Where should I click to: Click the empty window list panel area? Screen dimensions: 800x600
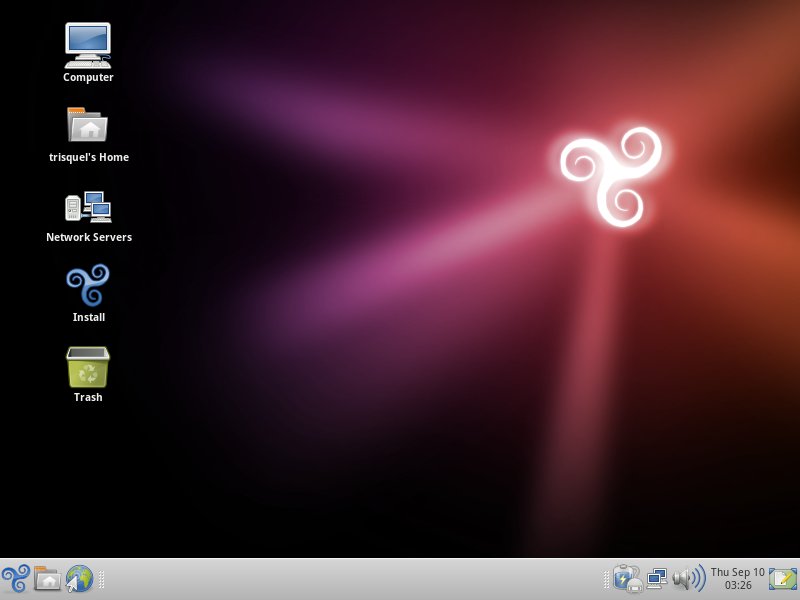pyautogui.click(x=350, y=578)
